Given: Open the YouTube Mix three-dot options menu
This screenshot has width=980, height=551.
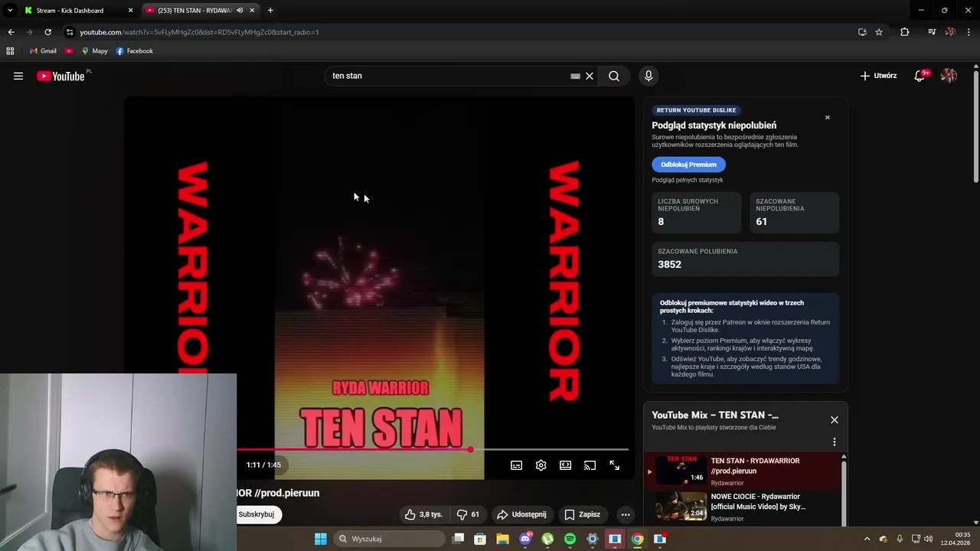Looking at the screenshot, I should click(835, 442).
